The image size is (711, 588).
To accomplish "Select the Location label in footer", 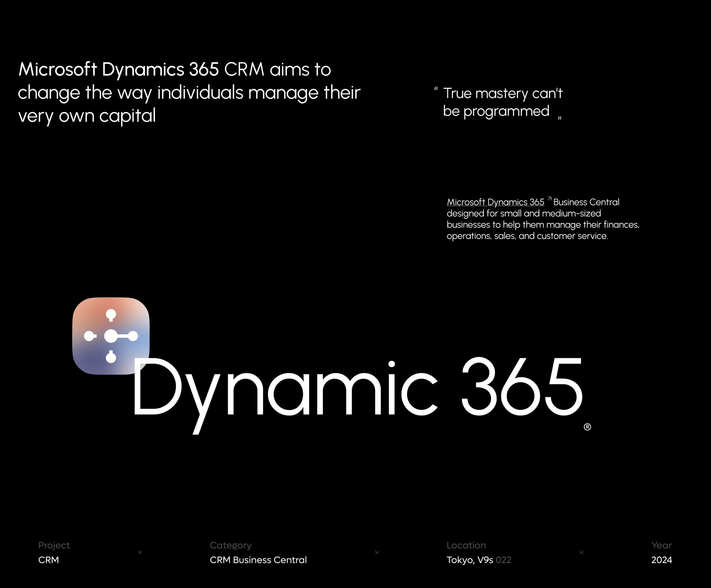I will pyautogui.click(x=466, y=545).
